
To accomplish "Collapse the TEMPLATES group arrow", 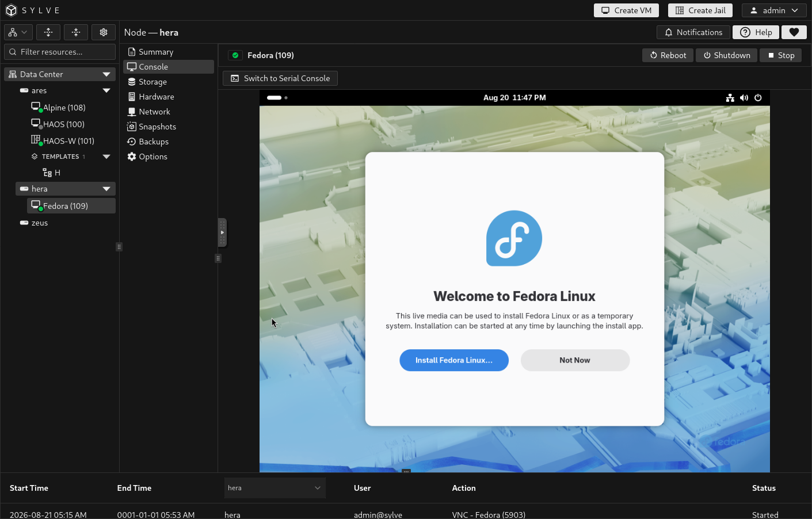I will [106, 157].
